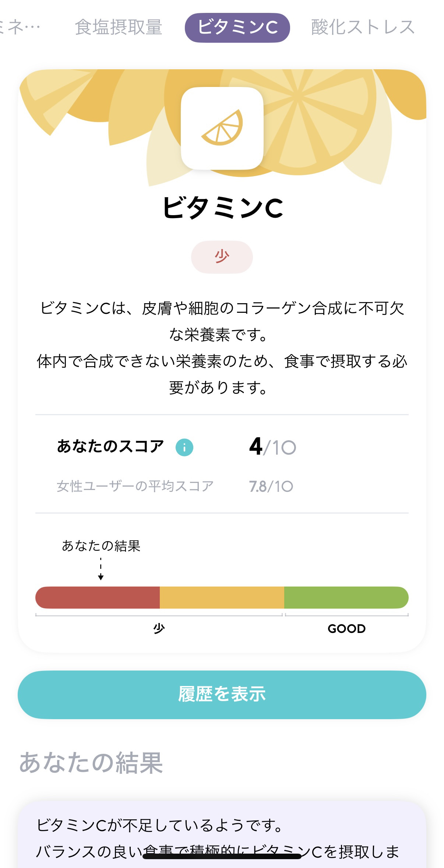Tap the dashed arrow result marker
This screenshot has height=868, width=444.
(101, 569)
